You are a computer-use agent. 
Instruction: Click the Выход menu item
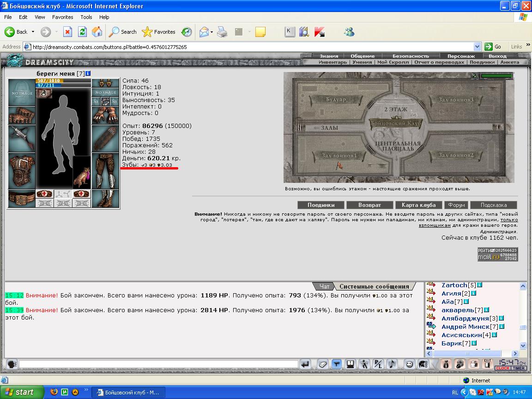tap(497, 56)
